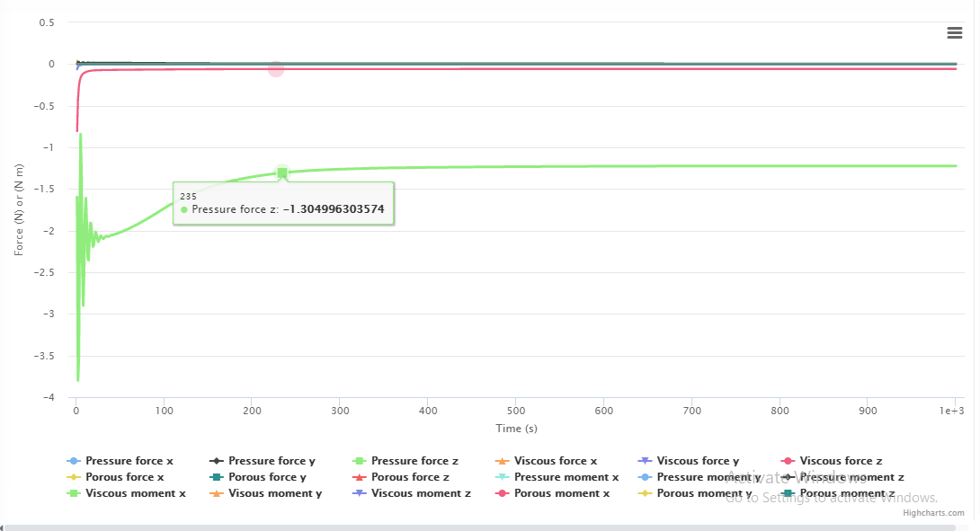Click the highlighted data point at 235 seconds

(282, 173)
